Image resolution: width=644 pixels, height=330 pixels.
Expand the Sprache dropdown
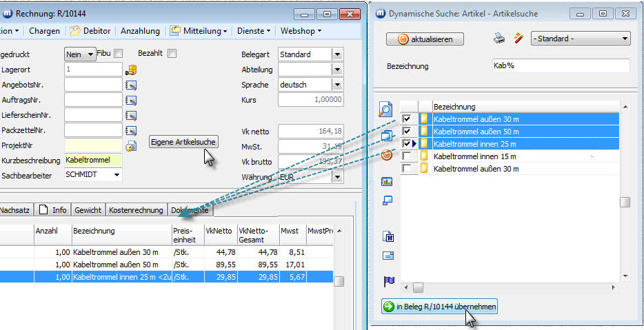[x=336, y=85]
